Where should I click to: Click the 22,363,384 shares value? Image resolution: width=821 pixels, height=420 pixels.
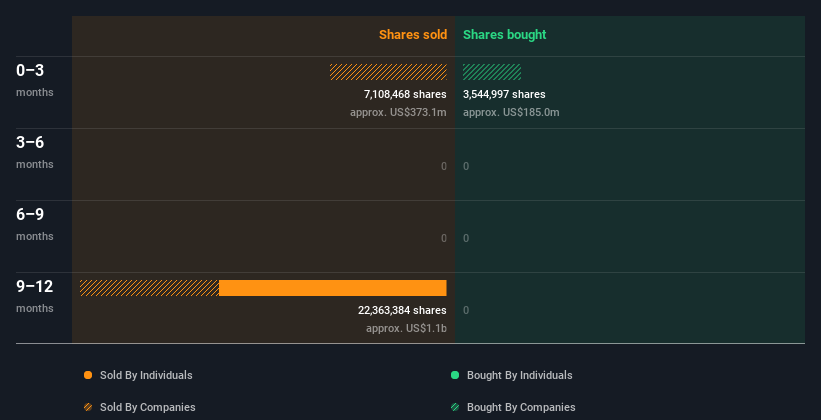402,310
